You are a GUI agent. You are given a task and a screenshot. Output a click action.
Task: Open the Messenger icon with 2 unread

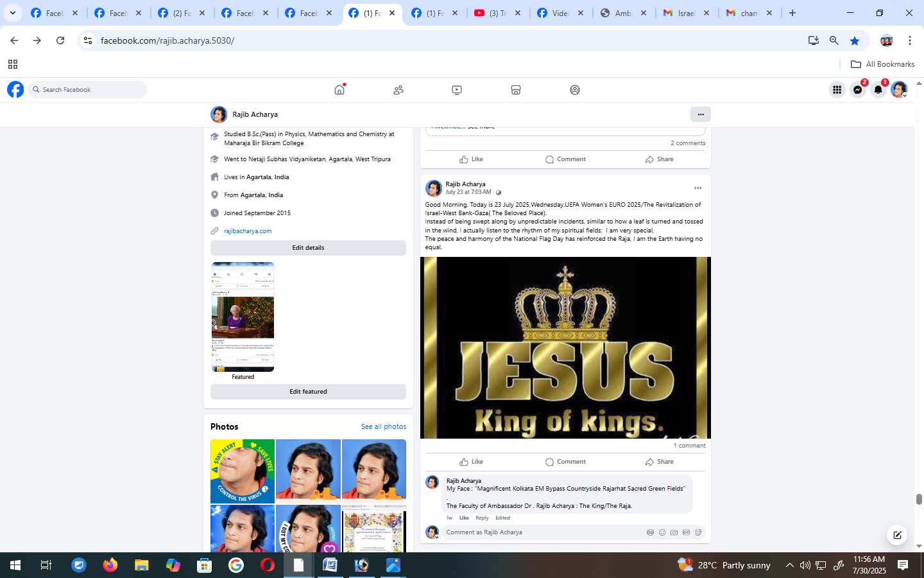coord(858,90)
